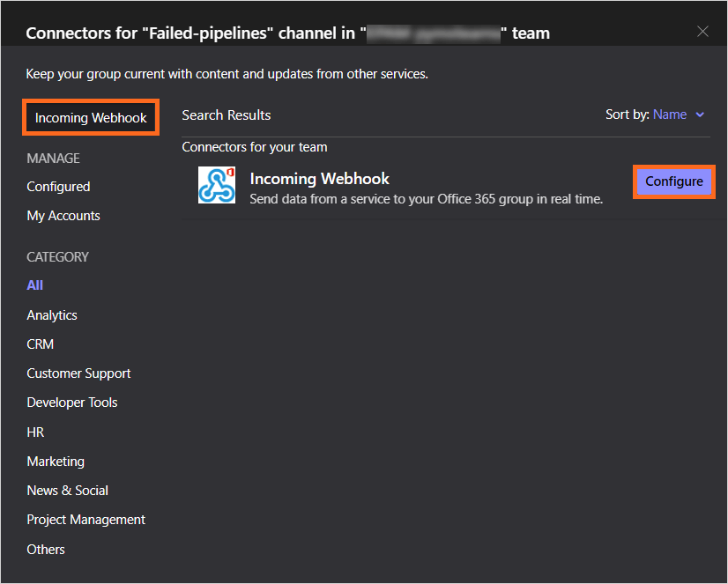This screenshot has width=728, height=584.
Task: Select the HR category
Action: (35, 432)
